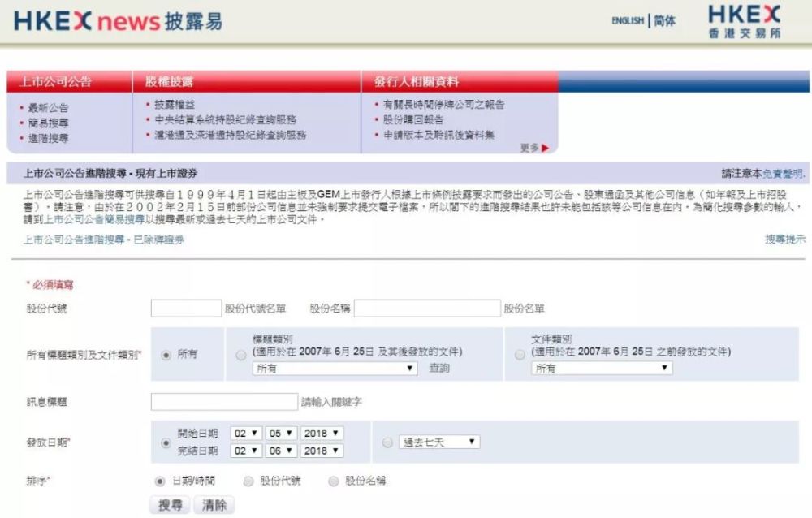Go to 最新公告
Viewport: 812px width, 518px height.
click(x=48, y=108)
